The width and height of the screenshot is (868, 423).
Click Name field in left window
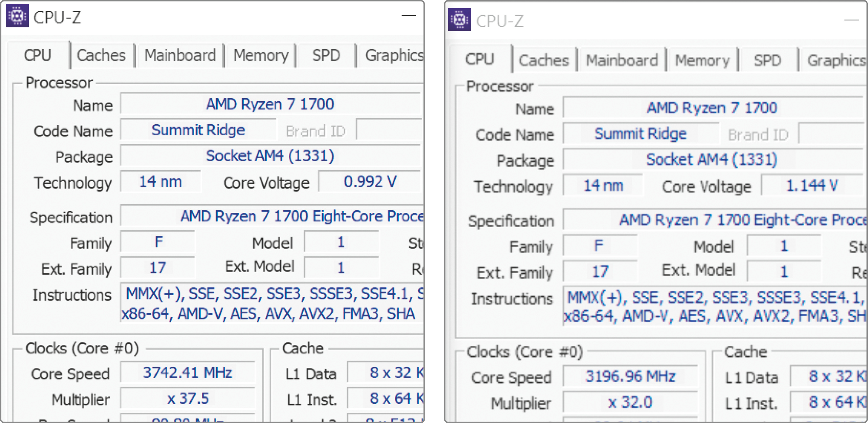[270, 104]
